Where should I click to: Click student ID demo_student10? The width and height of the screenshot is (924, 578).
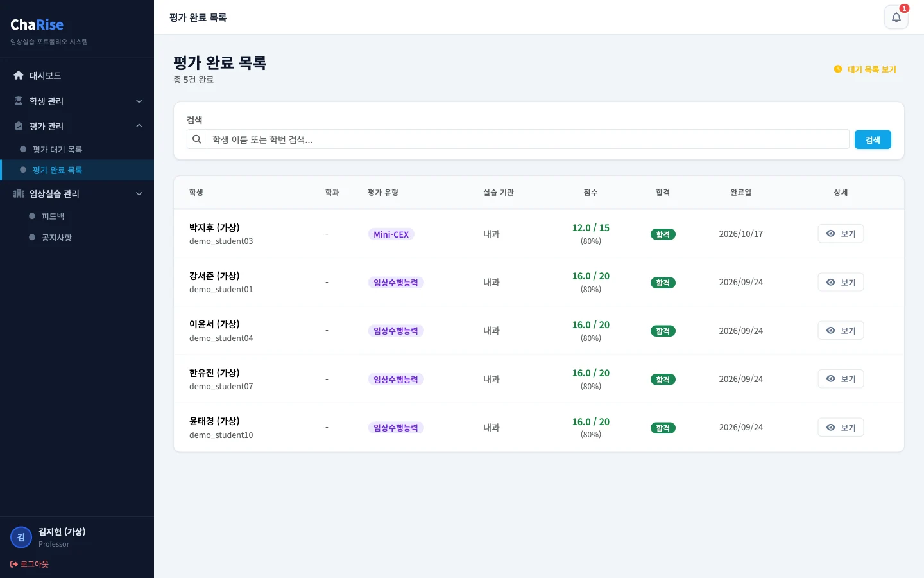(x=221, y=435)
